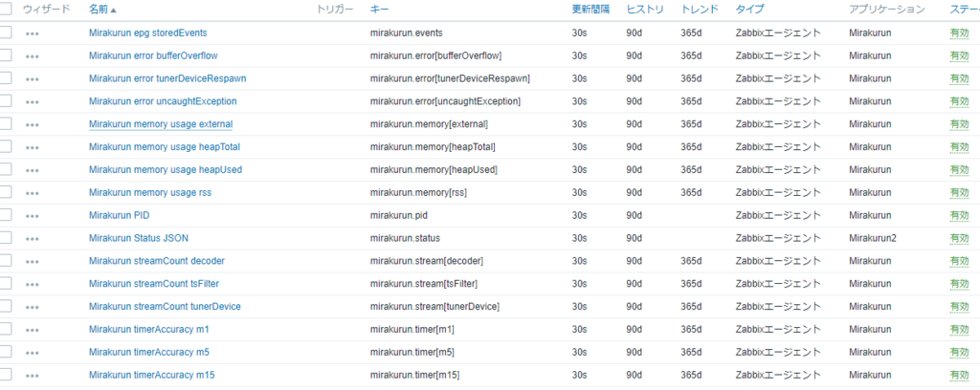Viewport: 980px width, 390px height.
Task: Open wizard dots for streamCount tunerDevice
Action: [x=33, y=308]
